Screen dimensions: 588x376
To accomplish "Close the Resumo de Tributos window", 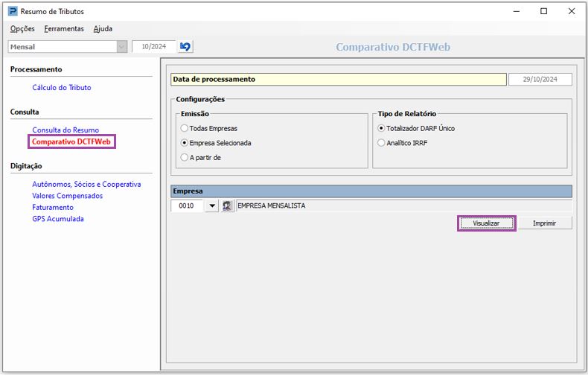I will [x=572, y=11].
